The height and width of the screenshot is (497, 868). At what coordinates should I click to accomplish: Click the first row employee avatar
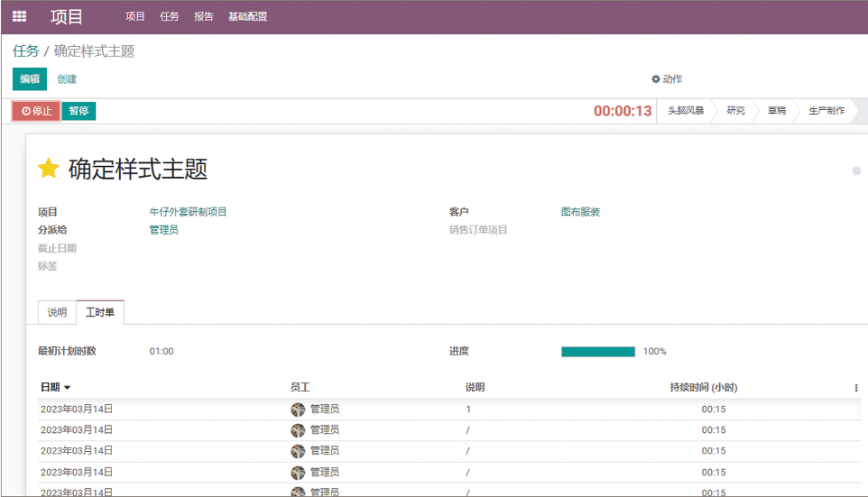click(x=298, y=410)
